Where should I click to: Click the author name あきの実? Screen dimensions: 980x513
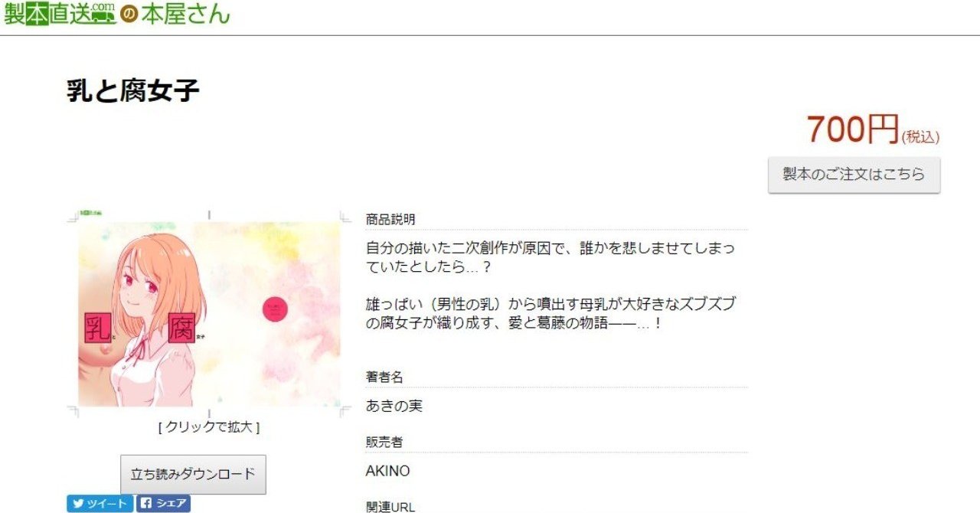tap(394, 406)
